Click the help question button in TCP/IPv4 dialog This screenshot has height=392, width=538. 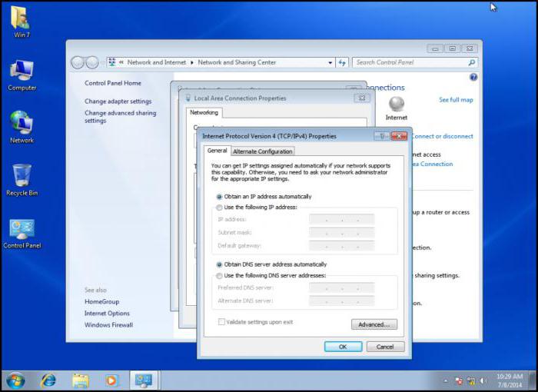(382, 136)
